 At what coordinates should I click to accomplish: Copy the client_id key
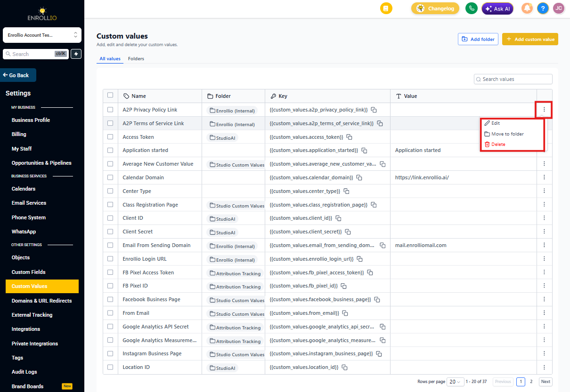pyautogui.click(x=338, y=218)
